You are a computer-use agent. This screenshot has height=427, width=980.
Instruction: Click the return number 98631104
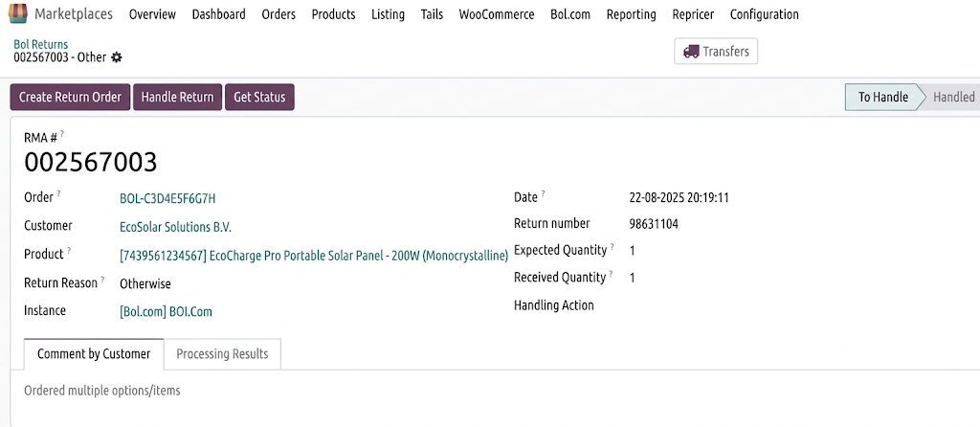654,224
